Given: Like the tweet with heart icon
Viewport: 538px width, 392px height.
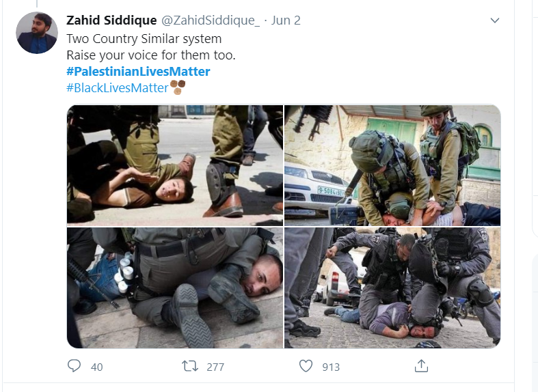Looking at the screenshot, I should (x=306, y=366).
